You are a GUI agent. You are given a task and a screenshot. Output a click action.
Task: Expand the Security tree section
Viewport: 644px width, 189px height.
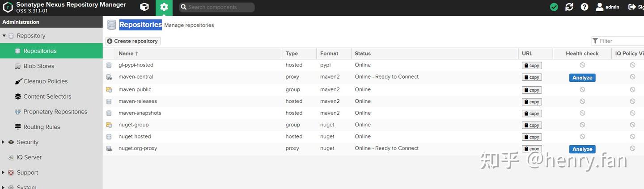pos(4,142)
